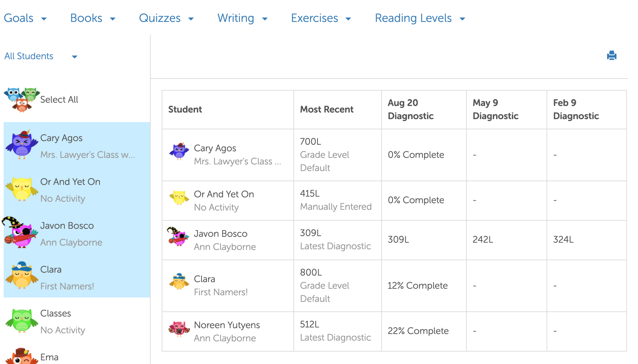638x364 pixels.
Task: Click the printer icon
Action: click(612, 56)
